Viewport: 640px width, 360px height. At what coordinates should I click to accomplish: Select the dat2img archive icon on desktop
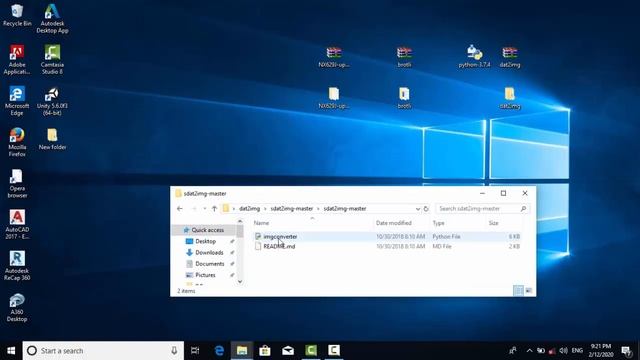510,57
